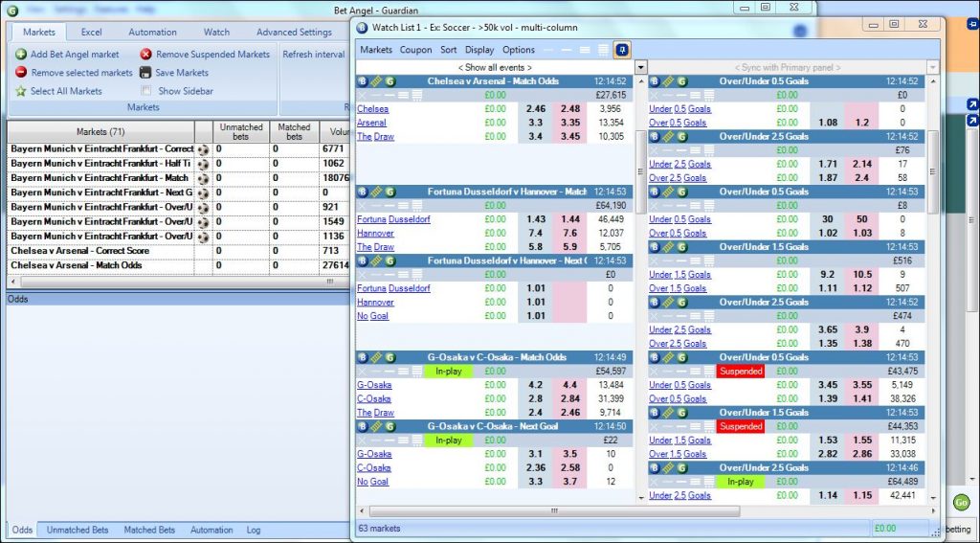The width and height of the screenshot is (980, 543).
Task: Click football icon in Bayern Munich Next G row
Action: (x=203, y=193)
